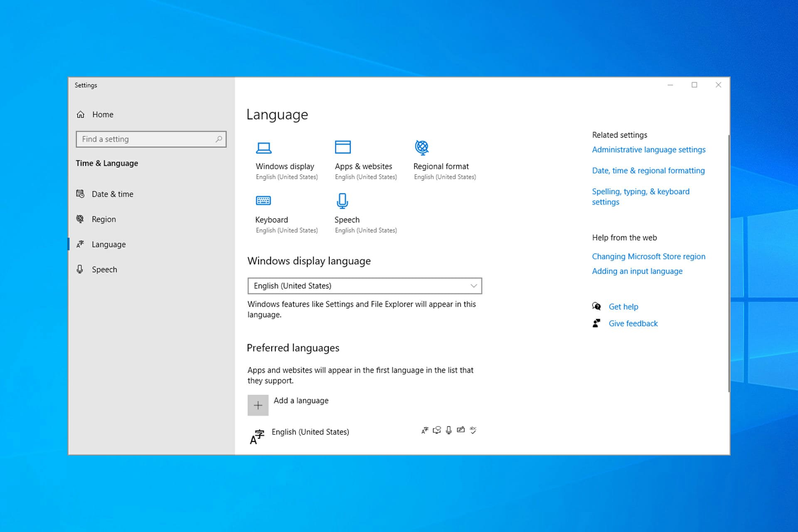
Task: Click Home in the Settings sidebar
Action: 103,114
